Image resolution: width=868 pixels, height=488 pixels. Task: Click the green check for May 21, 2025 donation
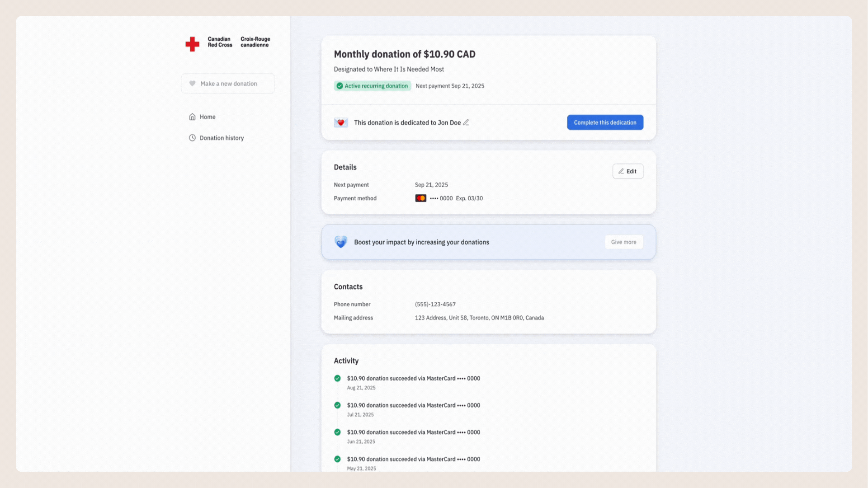click(337, 459)
